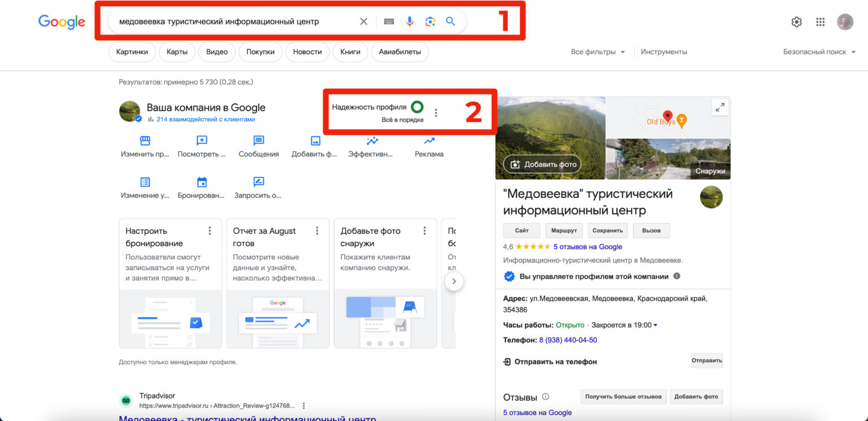Click the Сайт button
This screenshot has width=868, height=421.
coord(522,231)
